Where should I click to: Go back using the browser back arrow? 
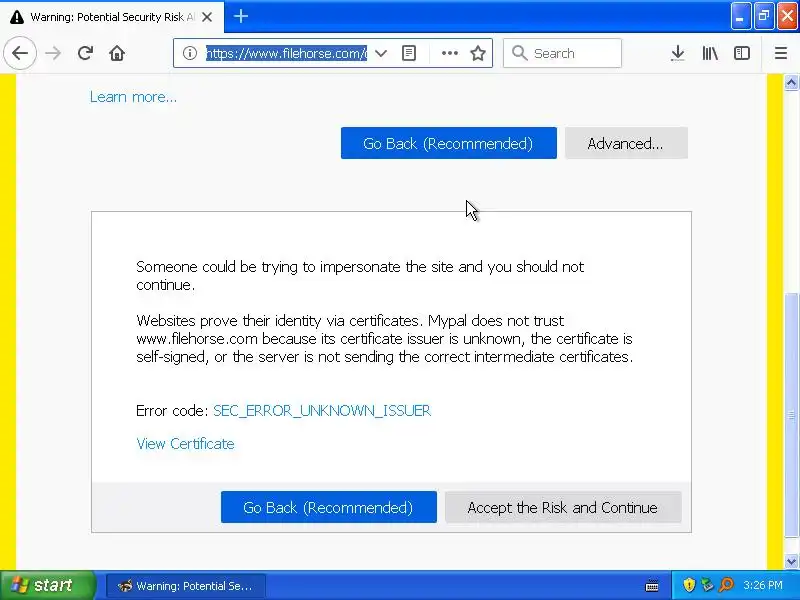click(20, 53)
